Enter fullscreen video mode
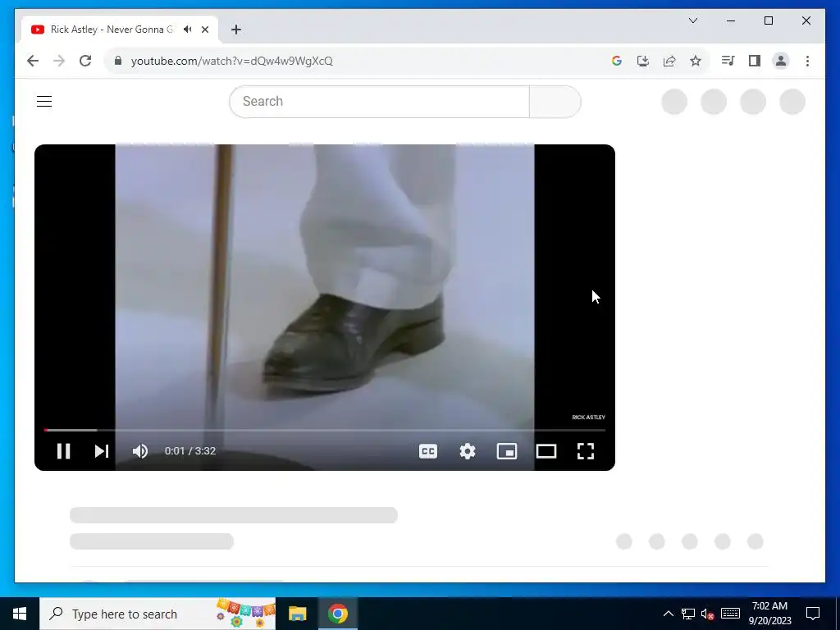840x630 pixels. point(586,451)
